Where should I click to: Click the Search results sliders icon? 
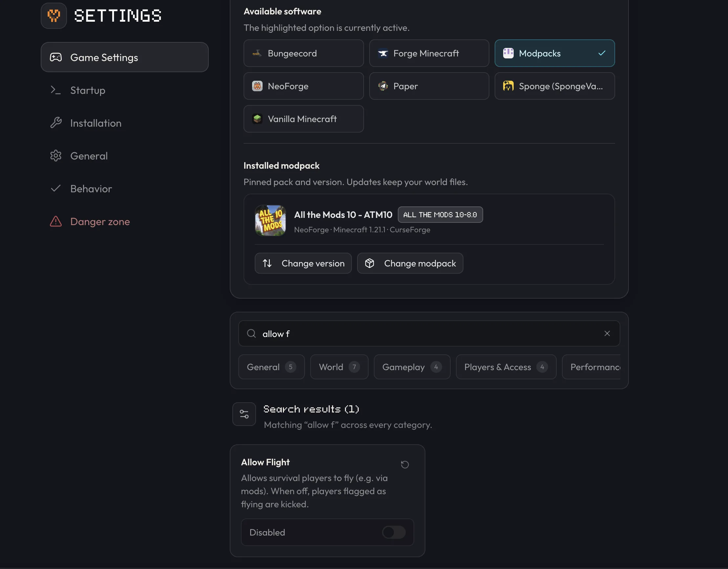(244, 414)
